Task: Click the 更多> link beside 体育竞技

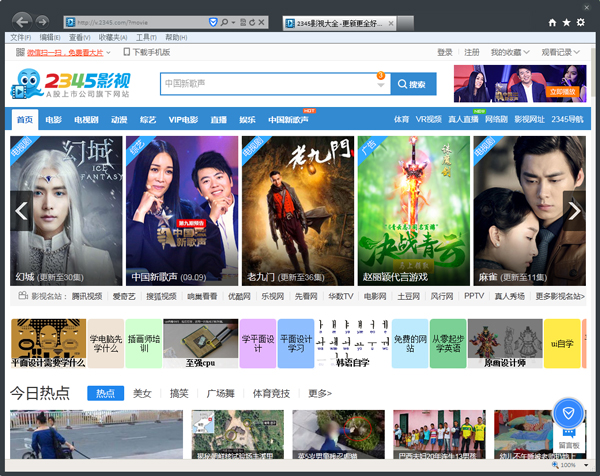Action: [x=320, y=393]
